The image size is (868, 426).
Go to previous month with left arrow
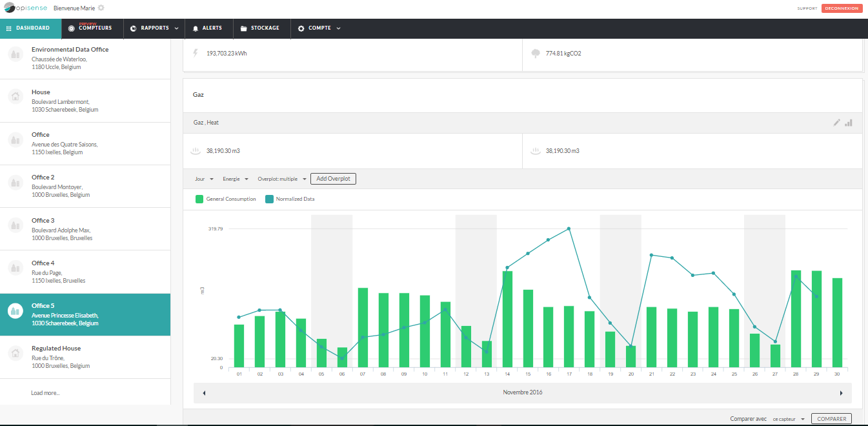point(205,392)
